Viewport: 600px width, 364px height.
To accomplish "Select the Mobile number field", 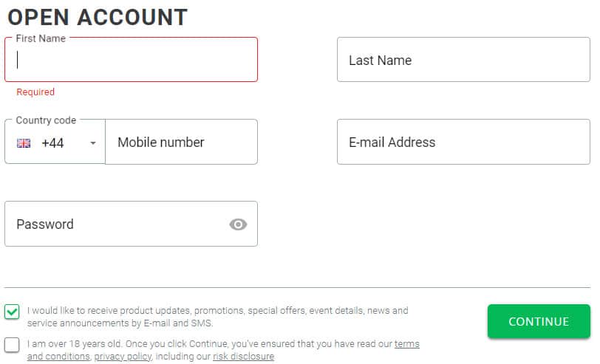I will 182,142.
